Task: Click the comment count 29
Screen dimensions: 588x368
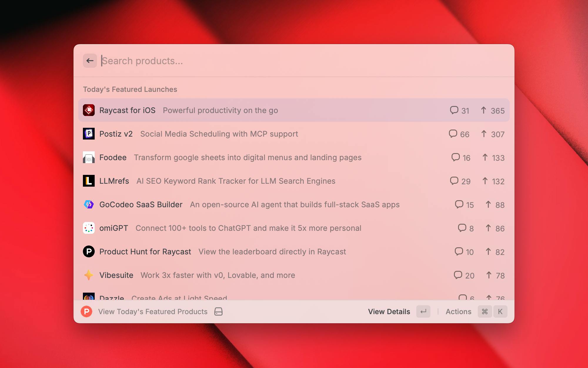Action: click(466, 181)
